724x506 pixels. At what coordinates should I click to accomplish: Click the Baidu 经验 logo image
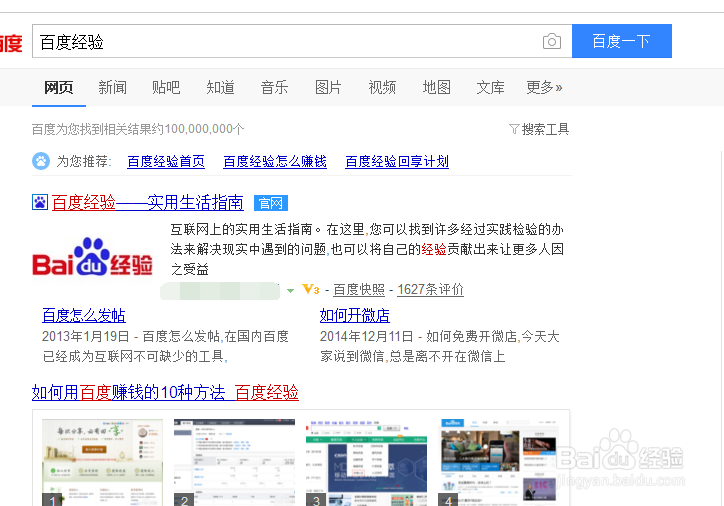pos(92,258)
